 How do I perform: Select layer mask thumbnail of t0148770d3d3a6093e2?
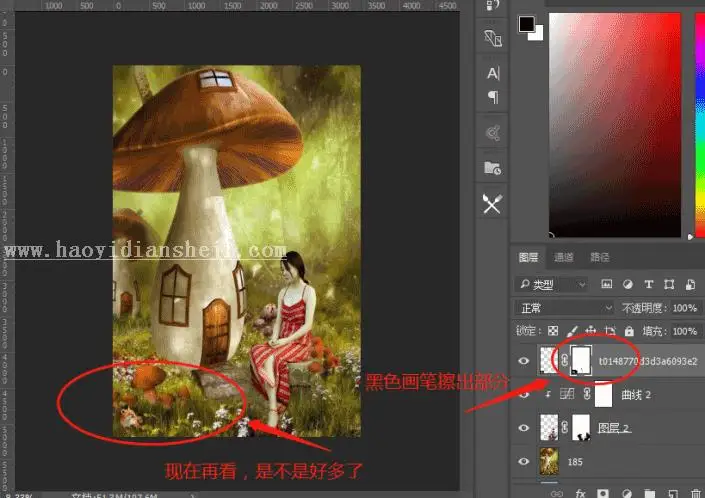point(580,360)
